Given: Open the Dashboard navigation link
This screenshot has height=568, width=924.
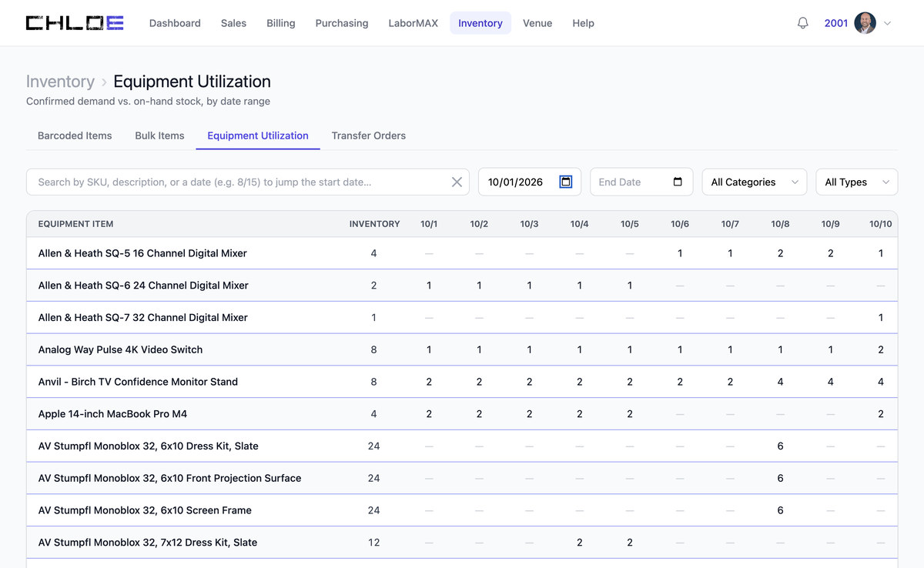Looking at the screenshot, I should pos(175,23).
